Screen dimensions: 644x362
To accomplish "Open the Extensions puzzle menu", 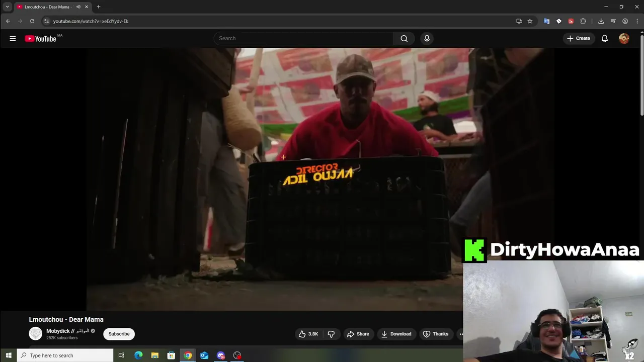I will click(583, 21).
